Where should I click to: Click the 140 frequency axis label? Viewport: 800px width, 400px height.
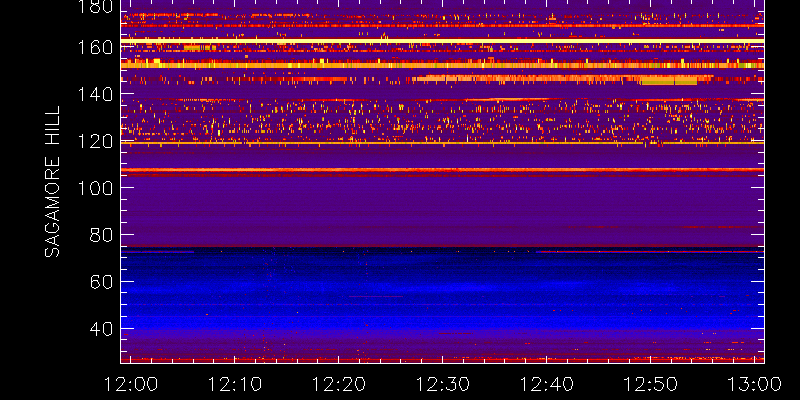click(95, 94)
